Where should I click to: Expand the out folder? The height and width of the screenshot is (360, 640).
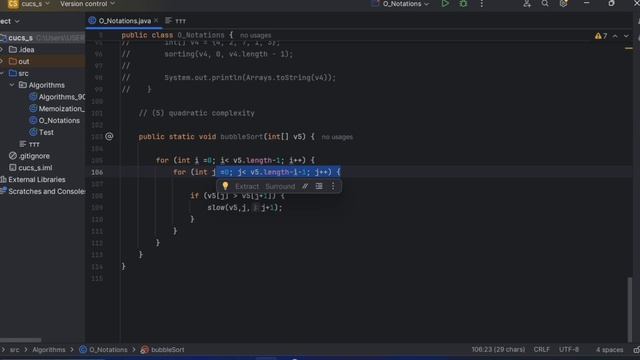(x=2, y=62)
